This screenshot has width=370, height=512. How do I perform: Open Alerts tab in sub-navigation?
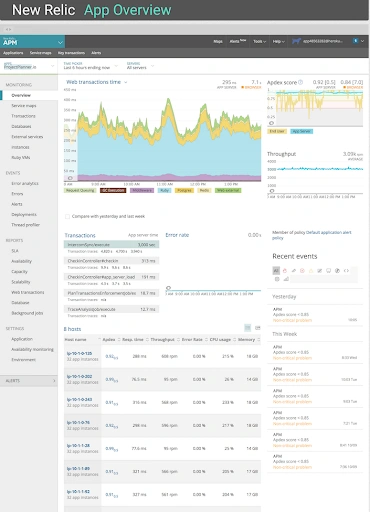point(96,53)
